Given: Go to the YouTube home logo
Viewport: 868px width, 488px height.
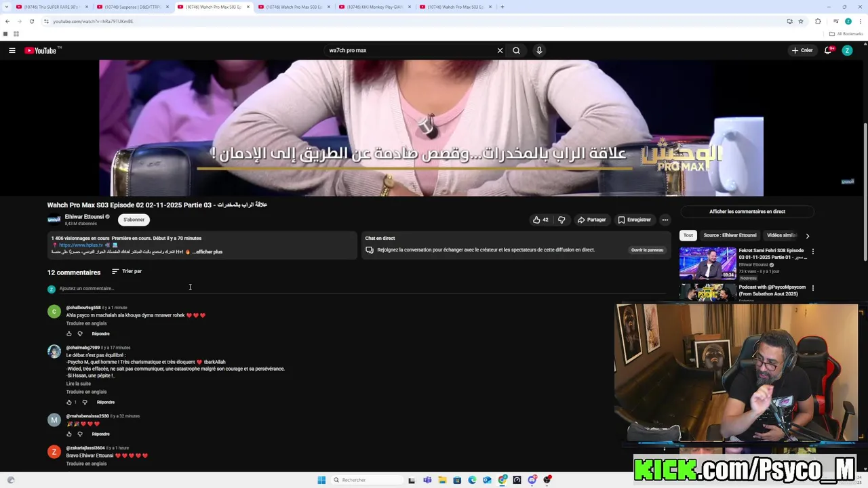Looking at the screenshot, I should (41, 50).
